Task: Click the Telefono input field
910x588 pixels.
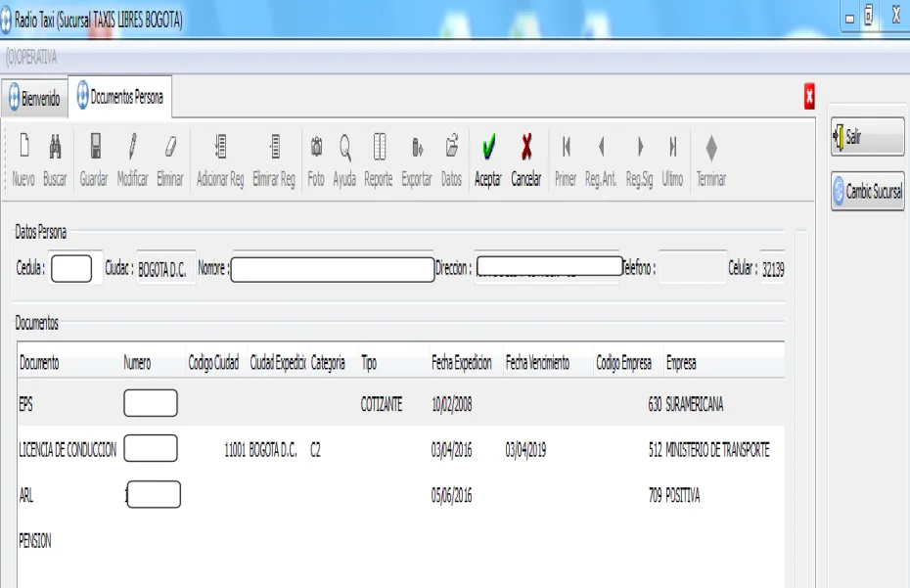Action: [693, 268]
